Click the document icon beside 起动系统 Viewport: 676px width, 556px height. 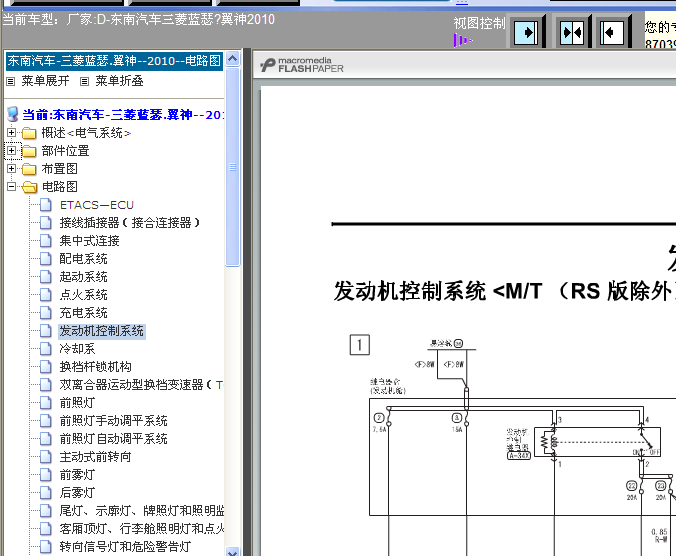tap(46, 277)
